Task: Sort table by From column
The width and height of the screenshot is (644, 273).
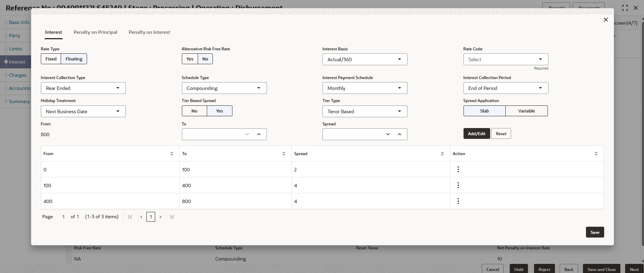Action: (x=172, y=154)
